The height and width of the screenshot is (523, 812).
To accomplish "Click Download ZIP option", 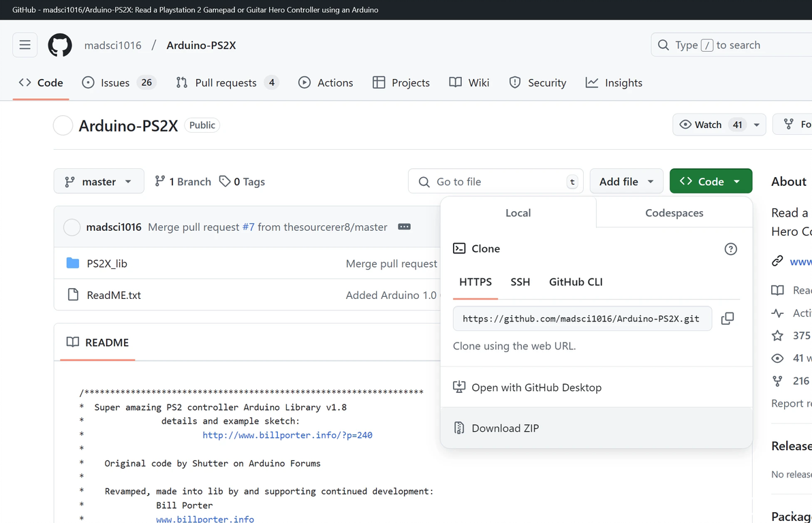I will tap(505, 428).
